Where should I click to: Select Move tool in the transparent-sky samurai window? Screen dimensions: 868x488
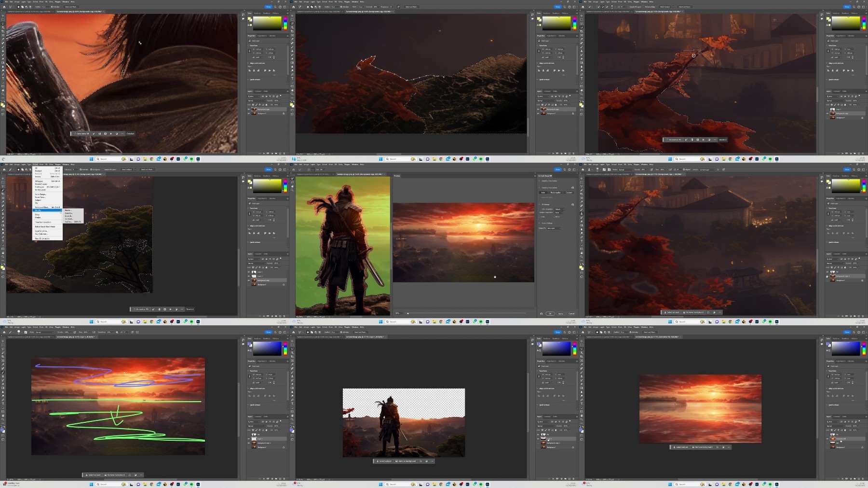tap(292, 341)
